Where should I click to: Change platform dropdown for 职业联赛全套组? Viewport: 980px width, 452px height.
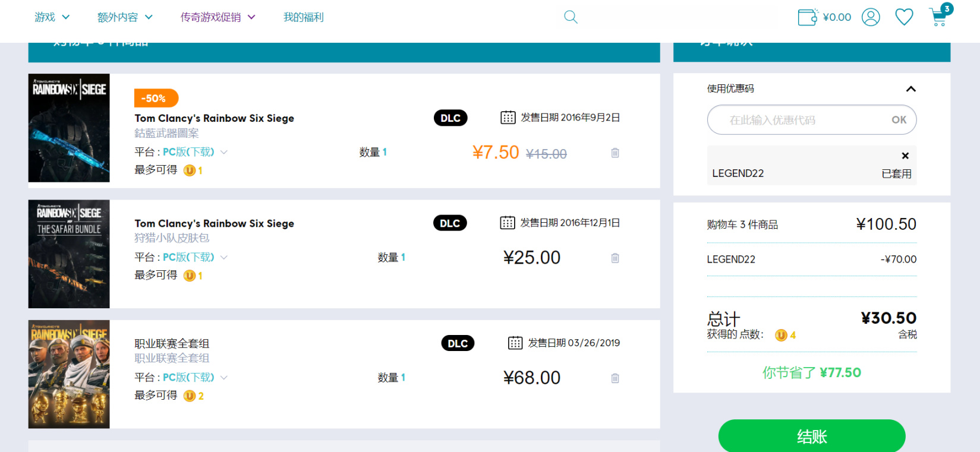[x=195, y=377]
